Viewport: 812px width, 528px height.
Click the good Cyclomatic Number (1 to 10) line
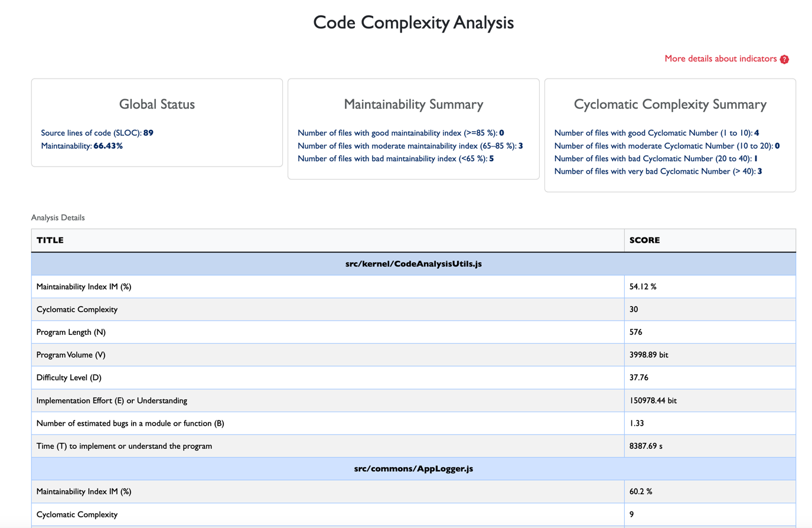pos(657,133)
